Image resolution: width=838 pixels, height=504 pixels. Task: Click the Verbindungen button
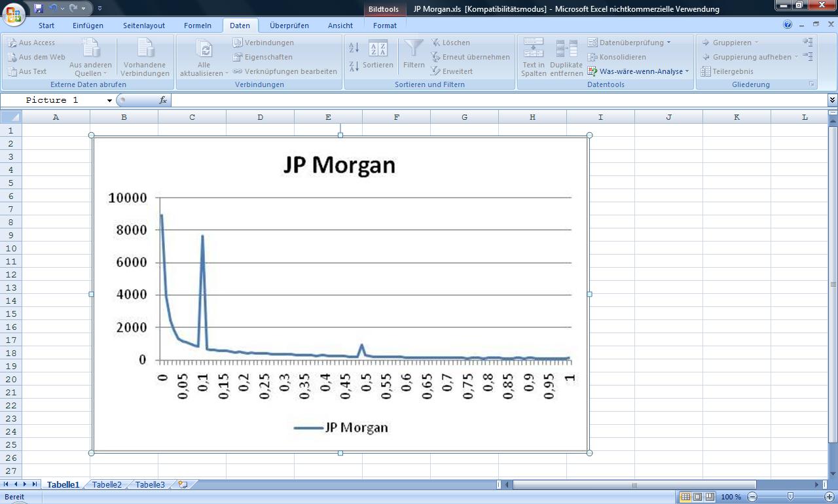tap(263, 43)
